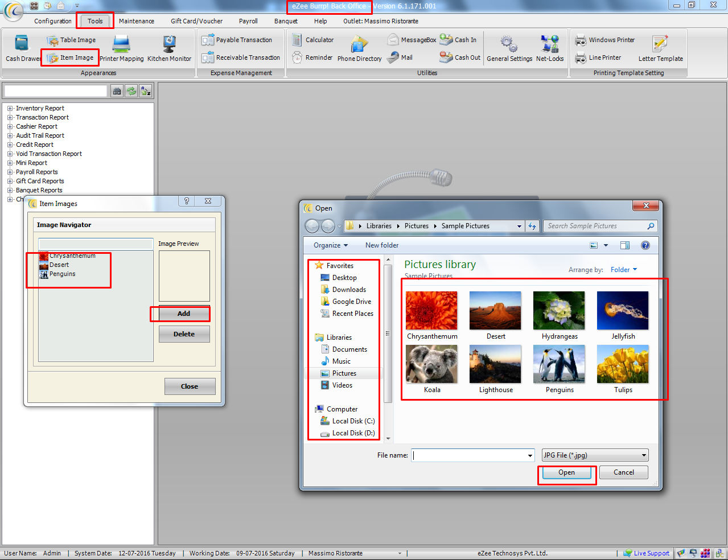Select the Chrysanthemum picture thumbnail
This screenshot has width=728, height=560.
point(431,311)
